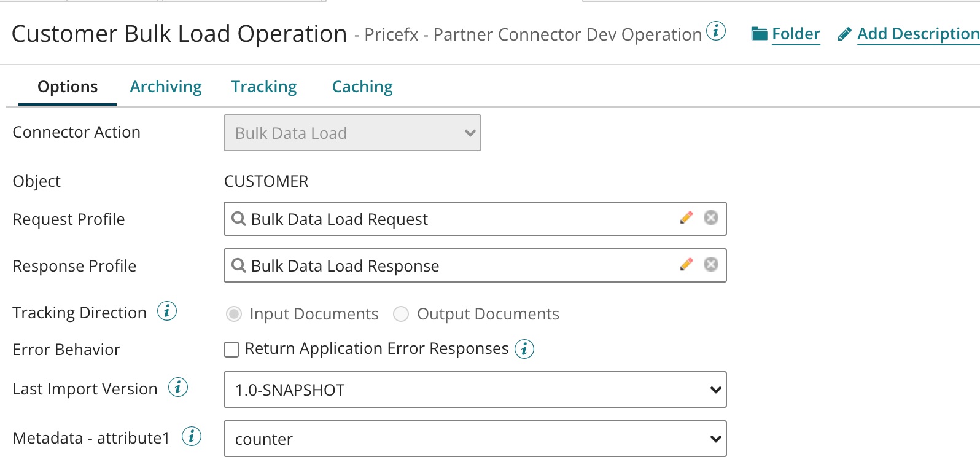
Task: Click the Object label
Action: click(37, 181)
